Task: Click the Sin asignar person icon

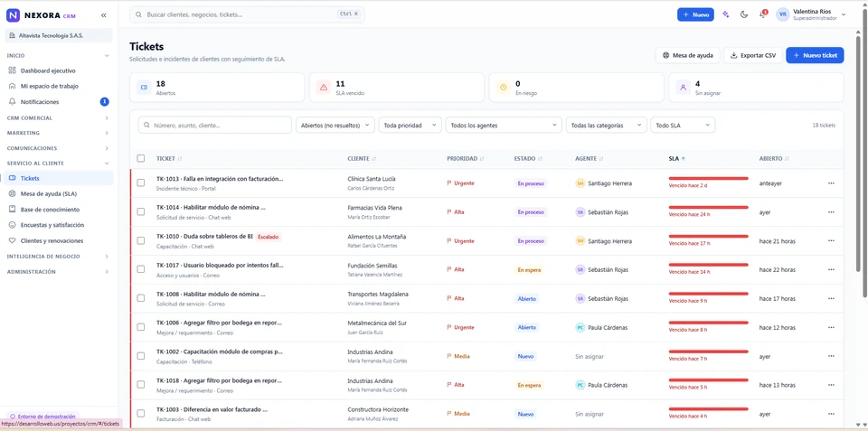Action: click(x=684, y=88)
